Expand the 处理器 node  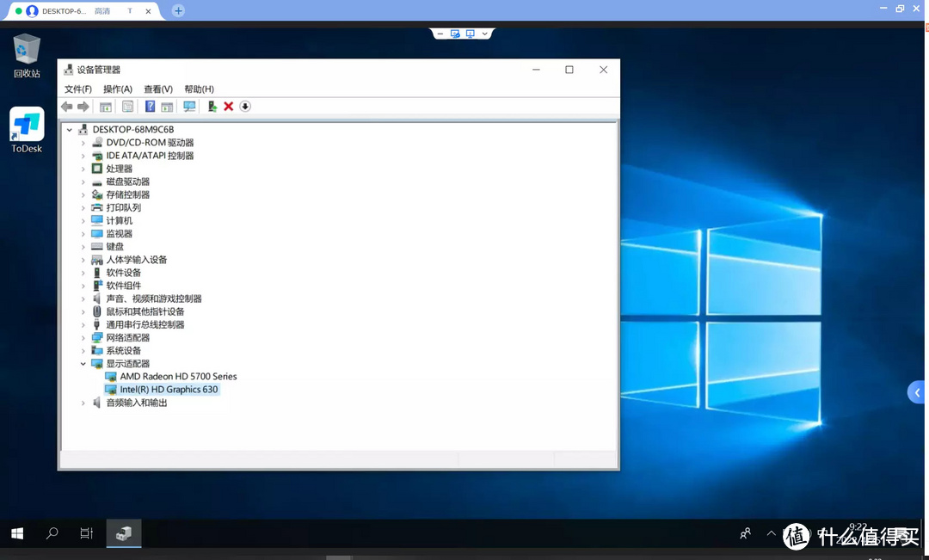click(83, 169)
